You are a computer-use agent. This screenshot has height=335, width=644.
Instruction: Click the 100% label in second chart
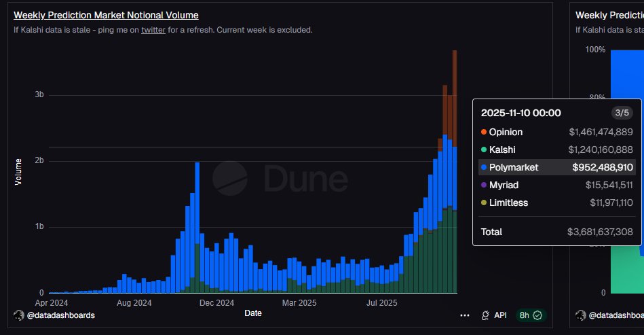tap(595, 50)
